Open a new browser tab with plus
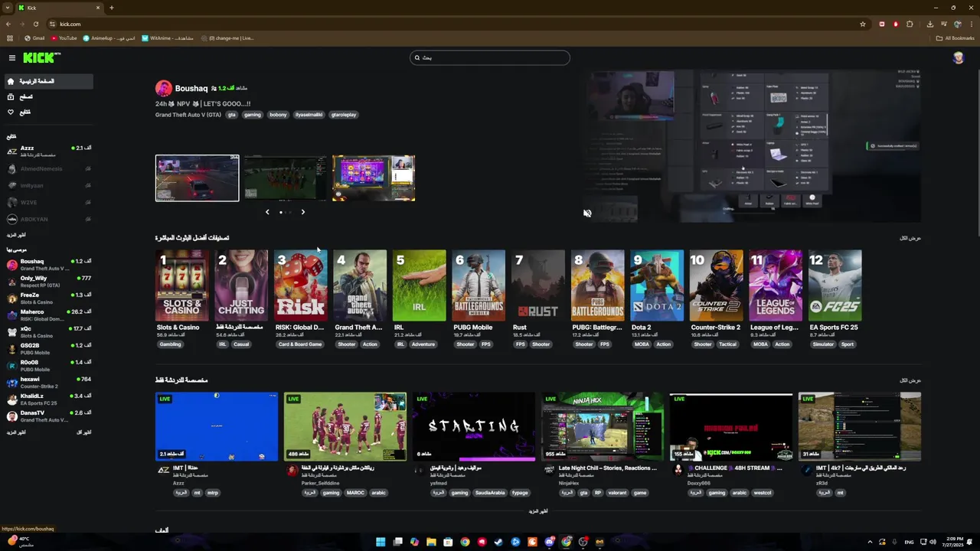Screen dimensions: 980x551 click(112, 8)
